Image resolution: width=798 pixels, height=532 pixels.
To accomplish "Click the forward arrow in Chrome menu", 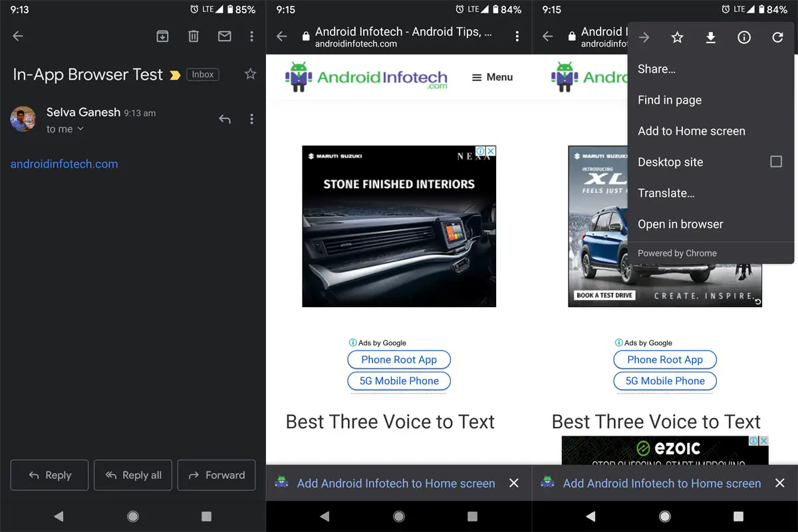I will (x=644, y=38).
